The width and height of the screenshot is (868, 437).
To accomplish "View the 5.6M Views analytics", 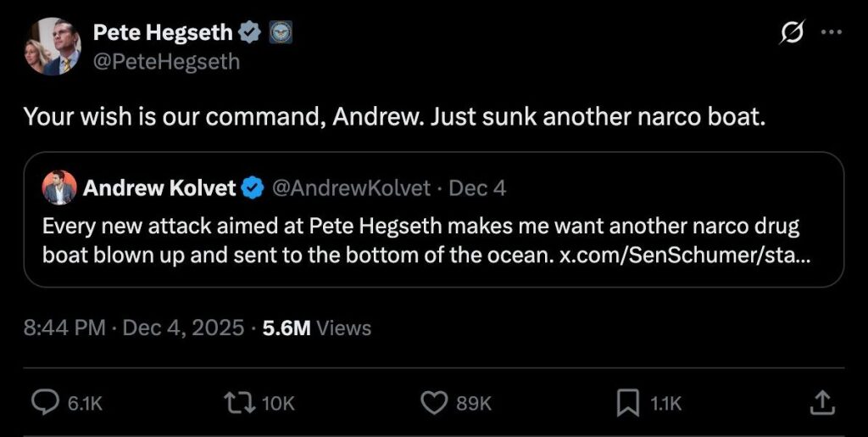I will point(317,328).
